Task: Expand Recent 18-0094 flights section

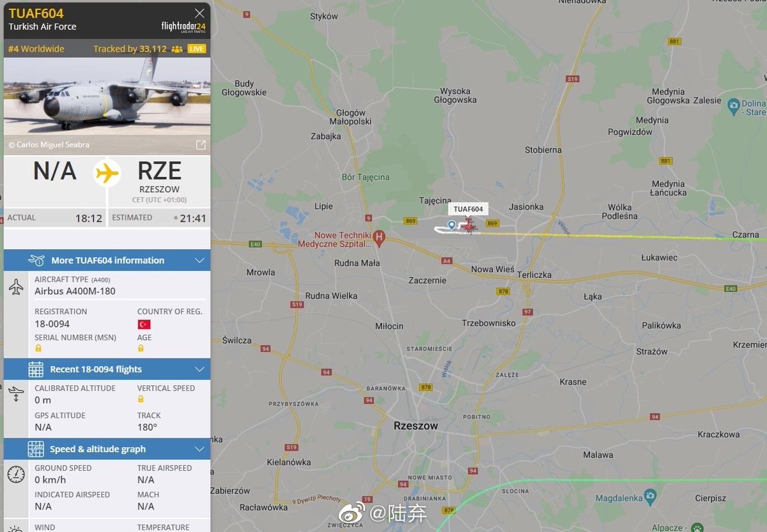Action: tap(107, 369)
